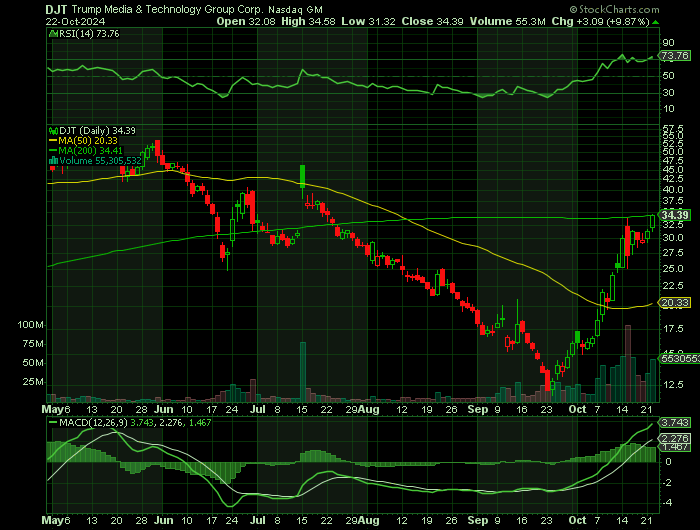
Task: Click the 'Jun' label on the upper date axis
Action: click(164, 409)
